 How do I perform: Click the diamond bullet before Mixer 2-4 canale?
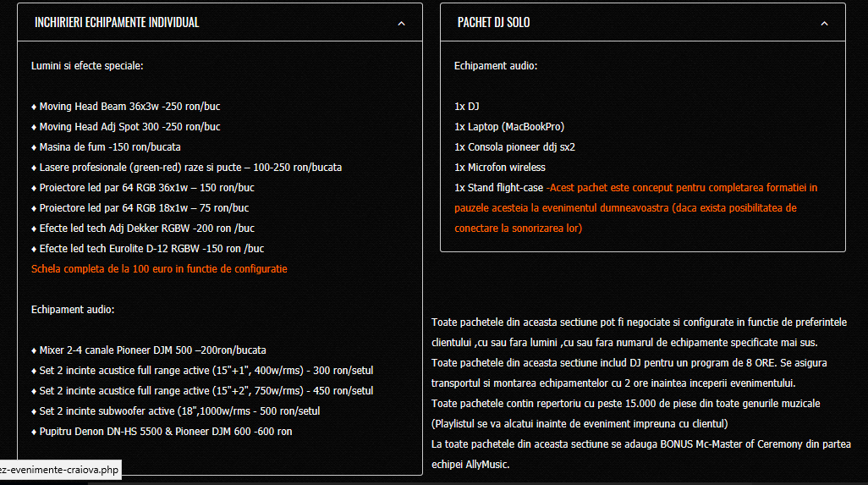34,350
